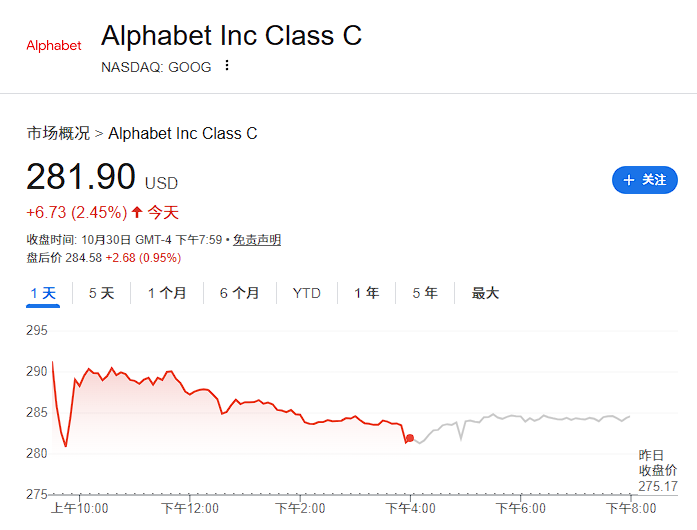Switch to the YTD tab

pyautogui.click(x=306, y=293)
